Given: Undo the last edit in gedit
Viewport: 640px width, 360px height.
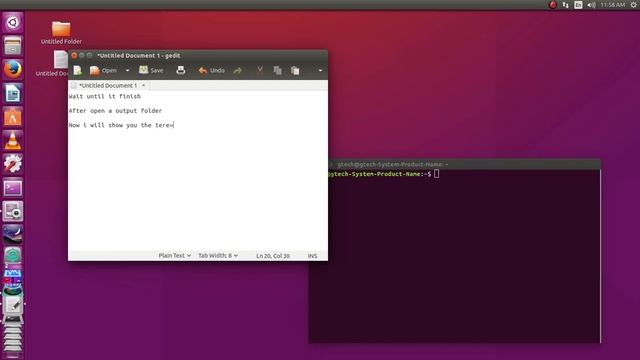Looking at the screenshot, I should click(x=211, y=71).
